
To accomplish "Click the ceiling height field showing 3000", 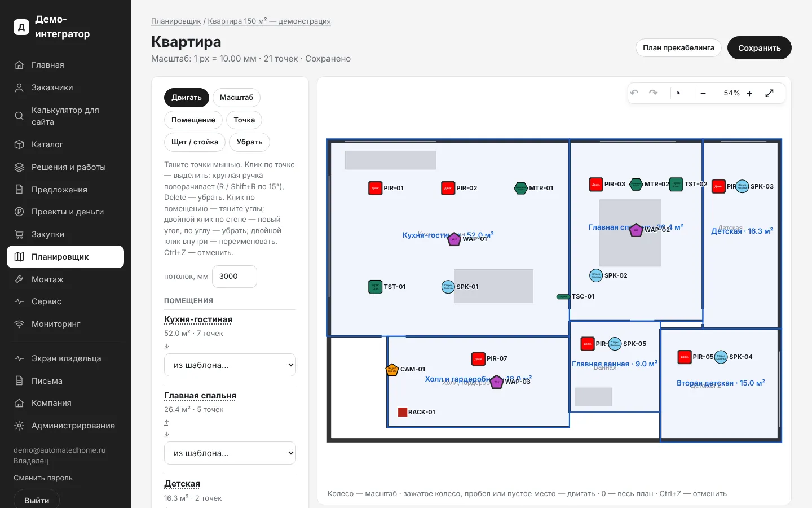I will [x=235, y=277].
